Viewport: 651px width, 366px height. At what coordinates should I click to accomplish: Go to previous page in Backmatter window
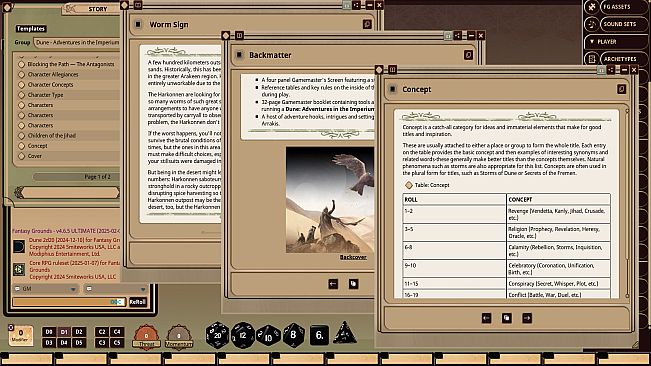pos(333,284)
